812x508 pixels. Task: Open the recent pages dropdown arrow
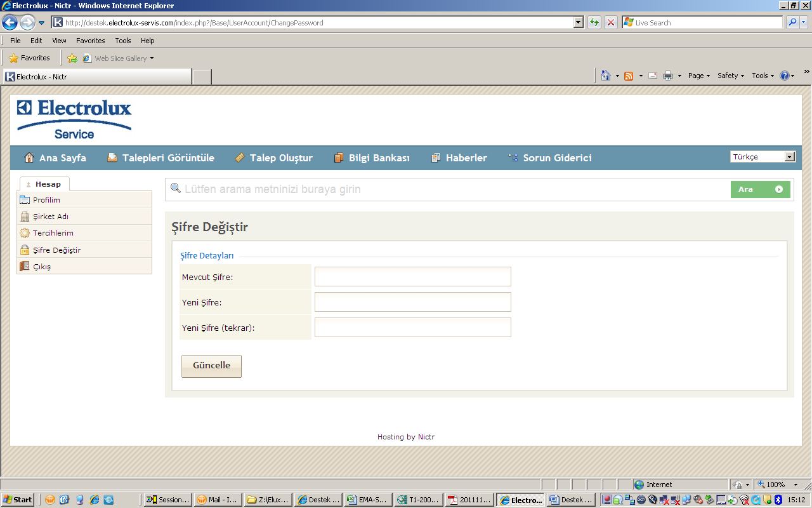42,23
